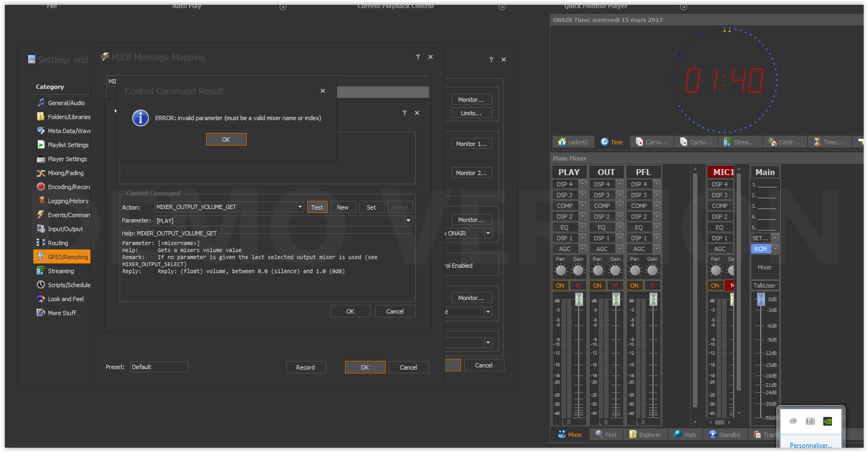Click the Mixer button in Main strip
Image resolution: width=868 pixels, height=452 pixels.
(765, 267)
